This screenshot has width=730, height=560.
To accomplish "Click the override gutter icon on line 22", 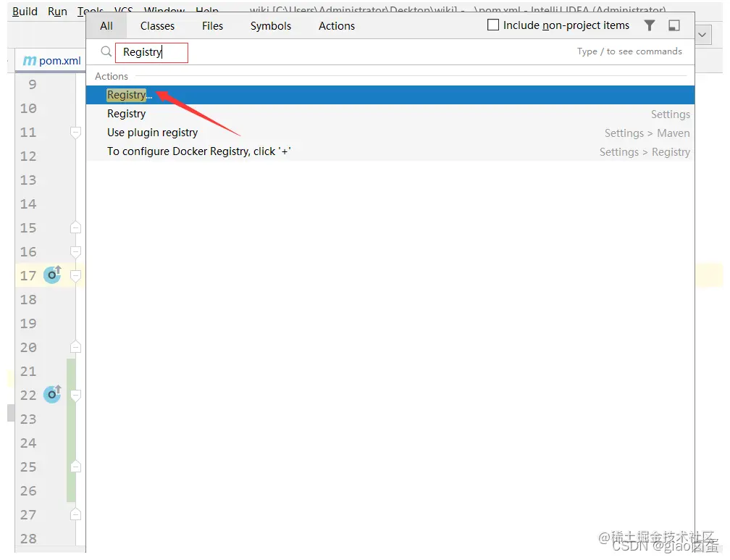I will tap(52, 394).
